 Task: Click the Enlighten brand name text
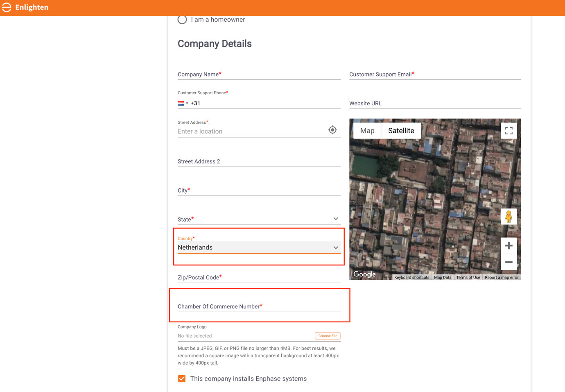coord(32,7)
